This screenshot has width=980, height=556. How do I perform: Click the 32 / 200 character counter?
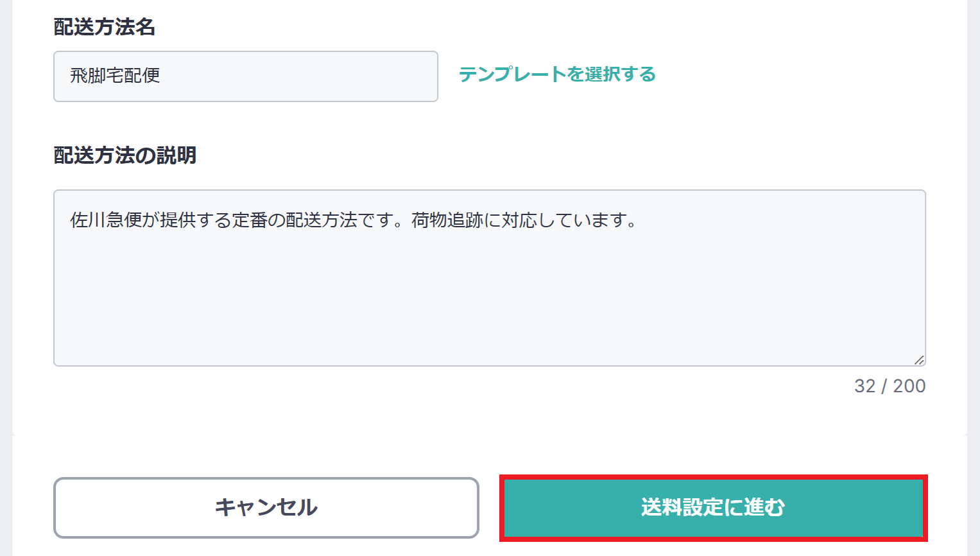(x=890, y=386)
